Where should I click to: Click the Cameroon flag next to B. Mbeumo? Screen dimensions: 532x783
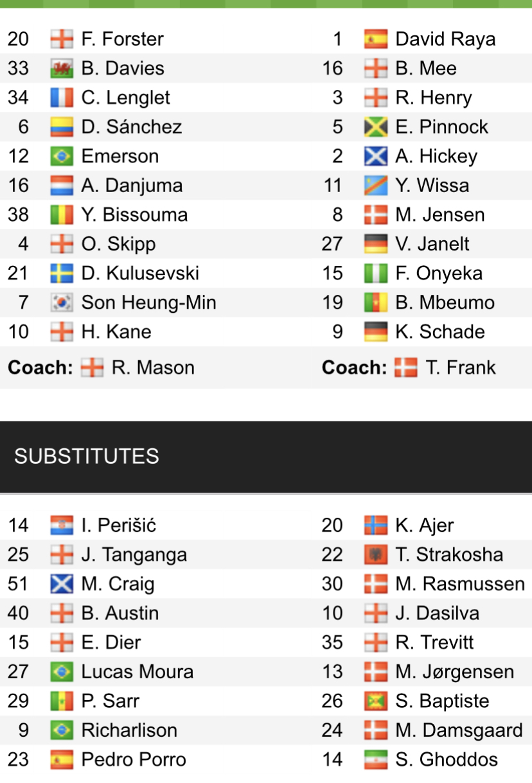375,303
